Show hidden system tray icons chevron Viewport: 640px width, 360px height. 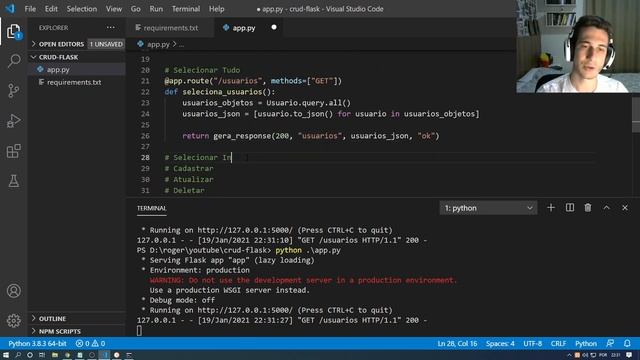click(569, 355)
